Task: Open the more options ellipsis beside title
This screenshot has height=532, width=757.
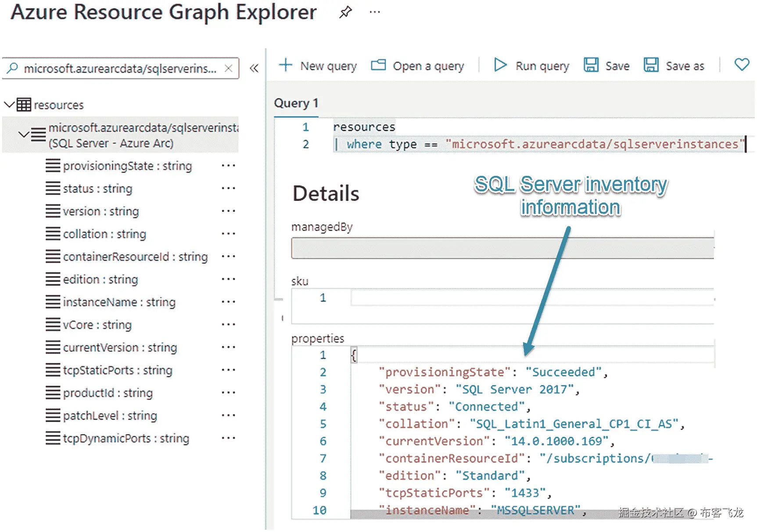Action: 375,12
